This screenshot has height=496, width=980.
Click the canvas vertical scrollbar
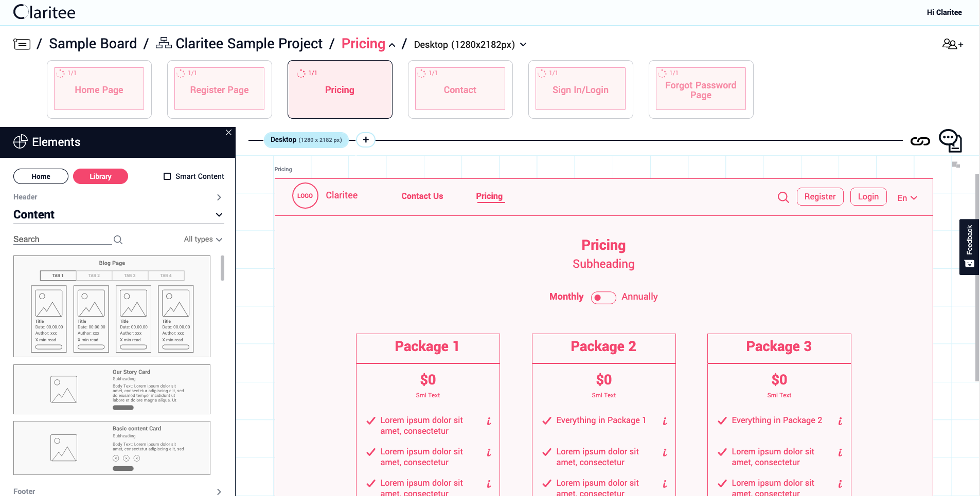[x=977, y=278]
